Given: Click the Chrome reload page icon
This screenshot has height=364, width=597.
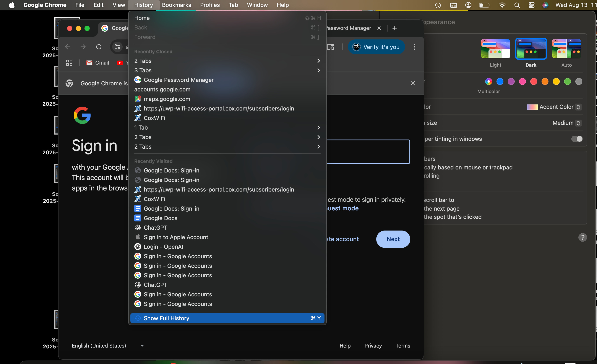Looking at the screenshot, I should [x=99, y=47].
